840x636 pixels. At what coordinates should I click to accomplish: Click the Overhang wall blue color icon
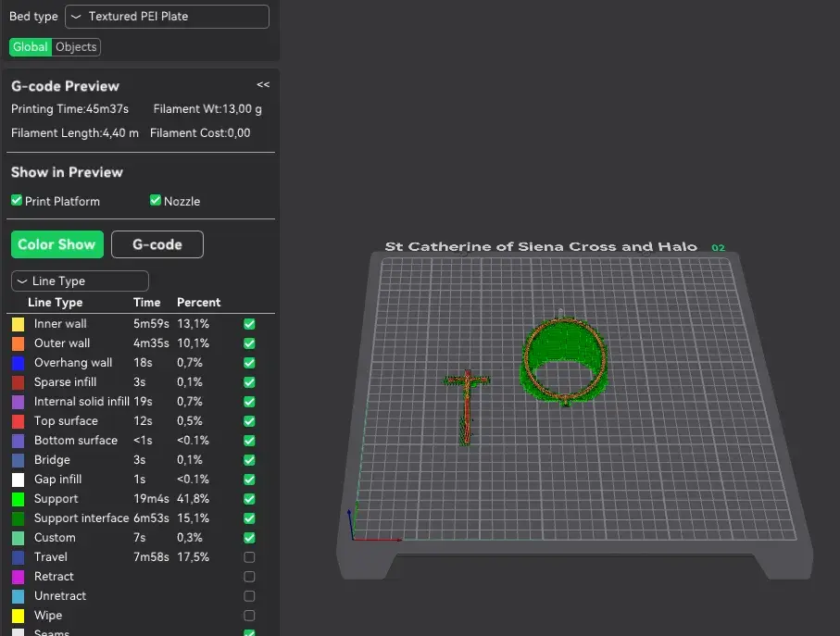[x=19, y=363]
